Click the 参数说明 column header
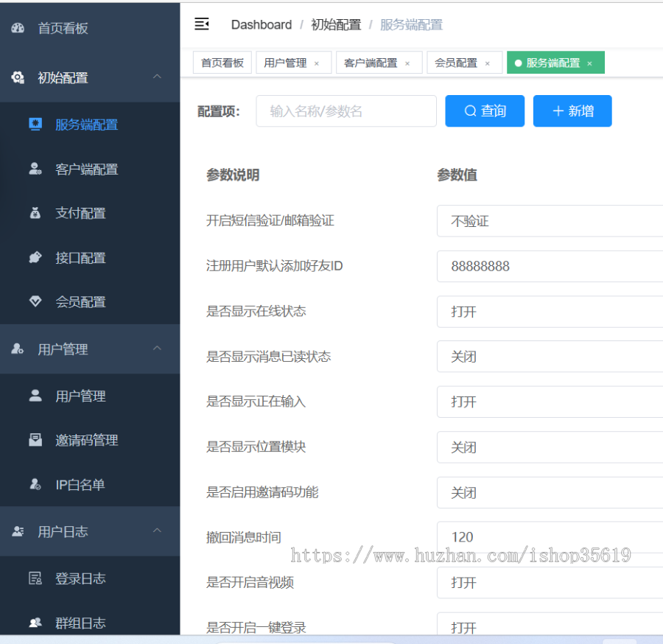 click(x=233, y=175)
